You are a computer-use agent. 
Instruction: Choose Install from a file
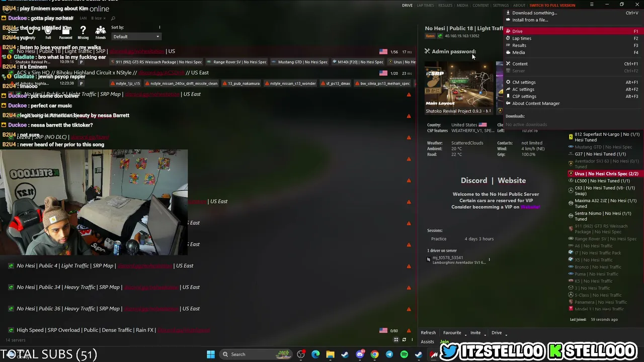click(x=573, y=20)
